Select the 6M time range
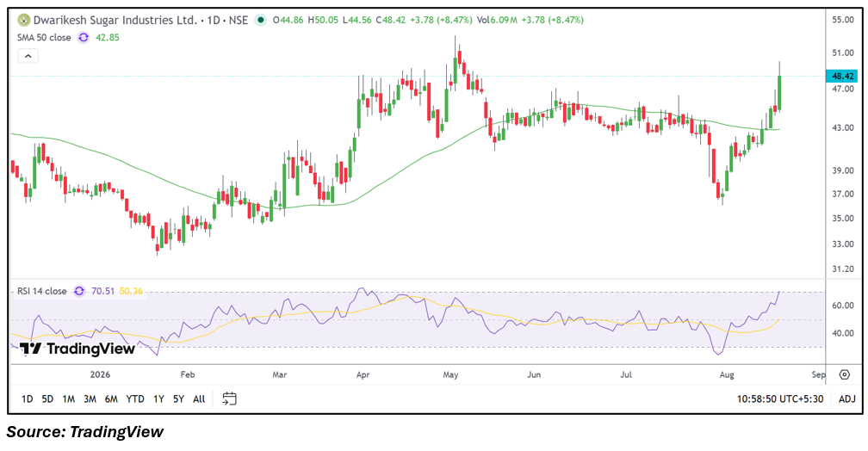 tap(111, 399)
